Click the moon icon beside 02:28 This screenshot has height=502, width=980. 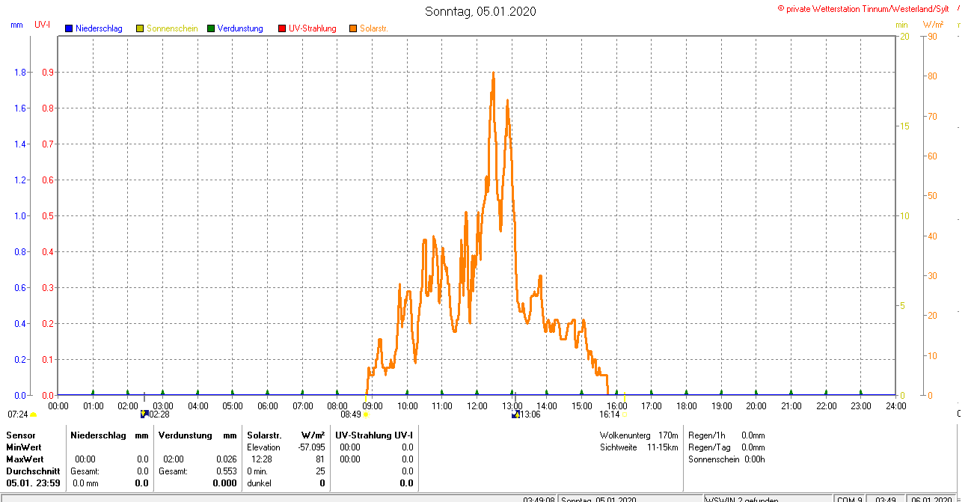click(144, 414)
